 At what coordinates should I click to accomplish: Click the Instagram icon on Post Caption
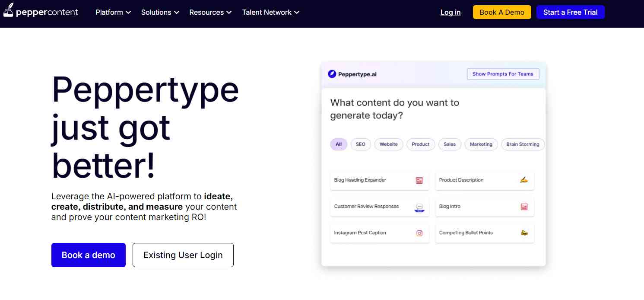[x=419, y=233]
